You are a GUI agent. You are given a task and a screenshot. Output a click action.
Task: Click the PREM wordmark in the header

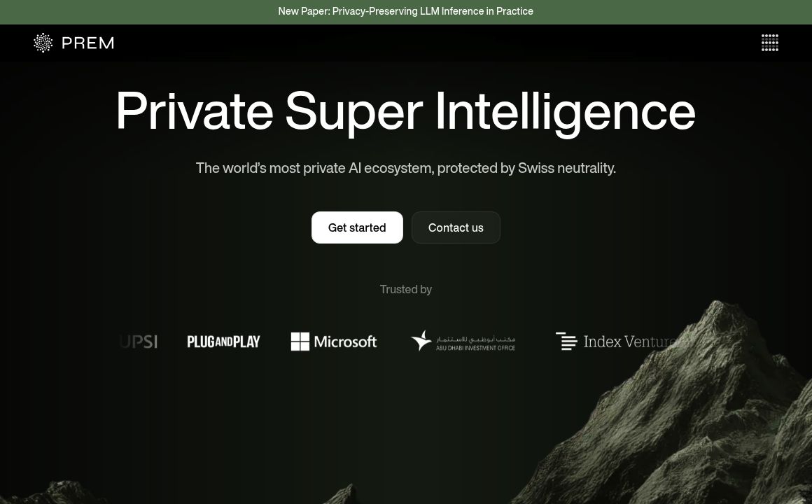point(88,43)
